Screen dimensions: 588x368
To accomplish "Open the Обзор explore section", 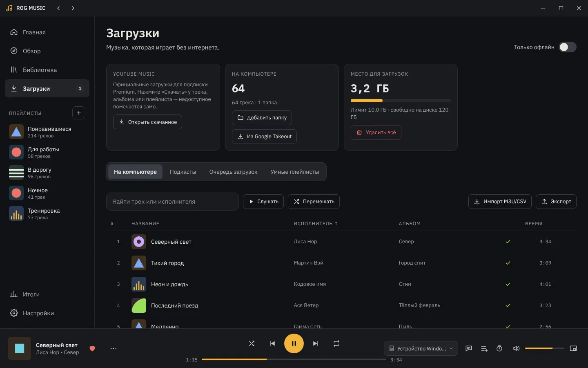I will click(x=47, y=51).
